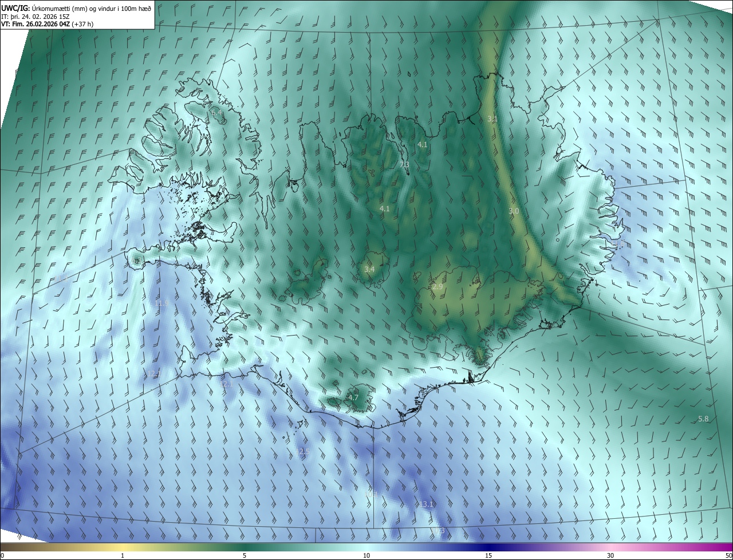Click the 3.4 value inside the glacier outline

[x=369, y=269]
